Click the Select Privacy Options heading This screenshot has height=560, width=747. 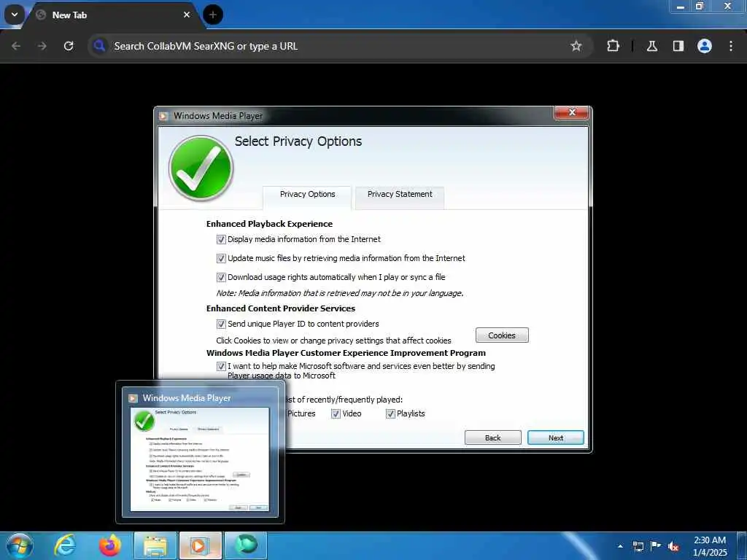click(x=298, y=141)
